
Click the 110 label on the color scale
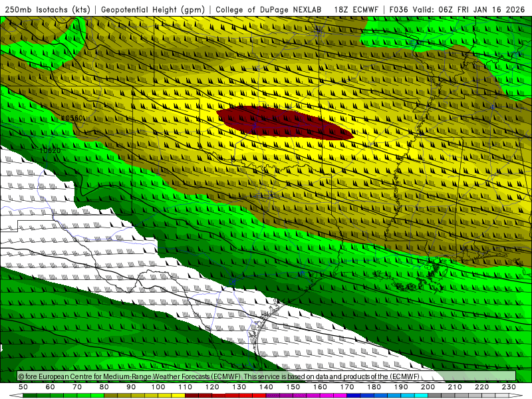point(186,387)
